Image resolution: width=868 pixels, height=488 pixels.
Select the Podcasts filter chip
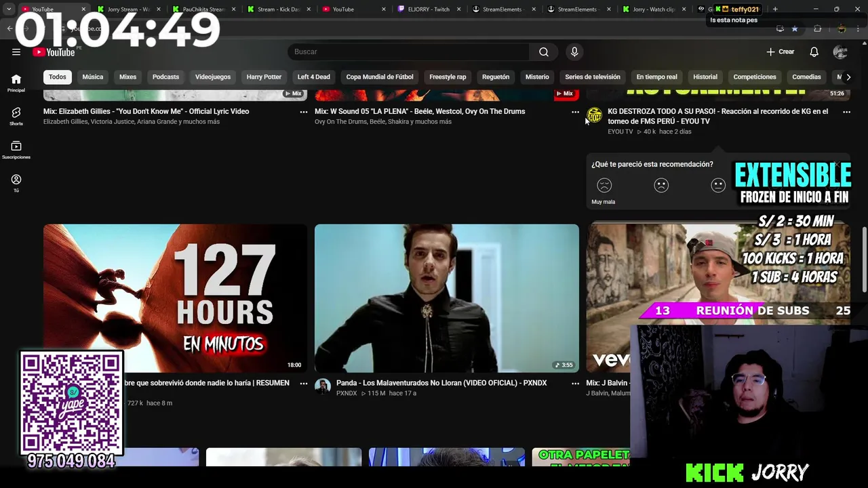pyautogui.click(x=165, y=77)
